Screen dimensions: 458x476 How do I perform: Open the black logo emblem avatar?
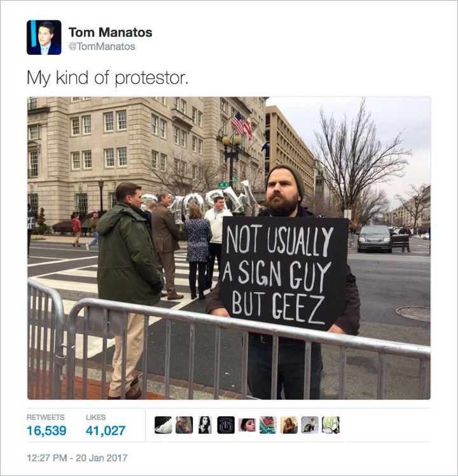(x=226, y=424)
